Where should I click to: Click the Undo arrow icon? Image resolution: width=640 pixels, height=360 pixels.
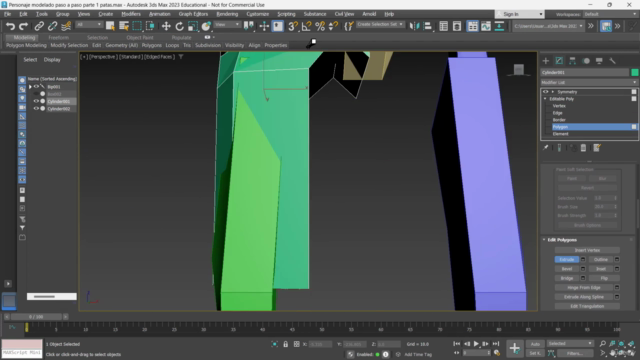pos(10,26)
